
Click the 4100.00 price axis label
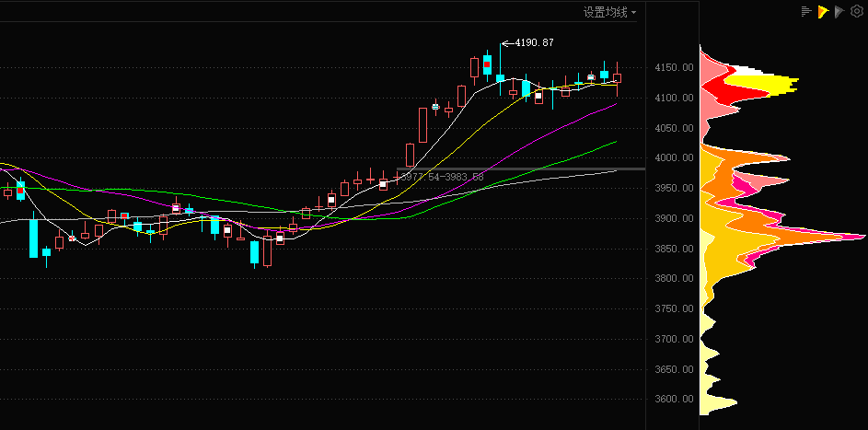pyautogui.click(x=674, y=98)
